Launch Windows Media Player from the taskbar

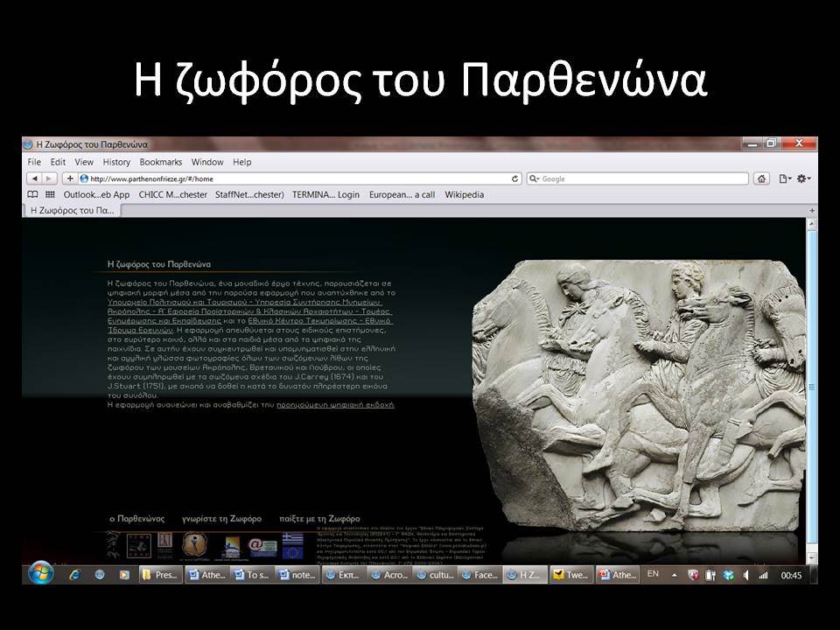(124, 575)
